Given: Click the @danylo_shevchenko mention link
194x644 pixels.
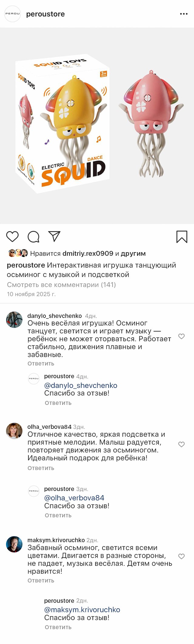Looking at the screenshot, I should [x=81, y=385].
